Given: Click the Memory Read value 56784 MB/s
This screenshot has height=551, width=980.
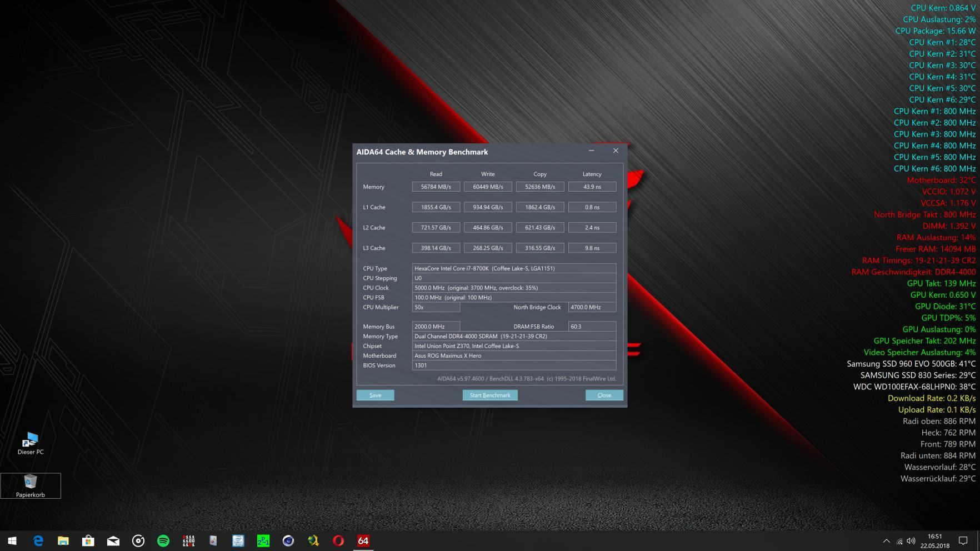Looking at the screenshot, I should [436, 187].
